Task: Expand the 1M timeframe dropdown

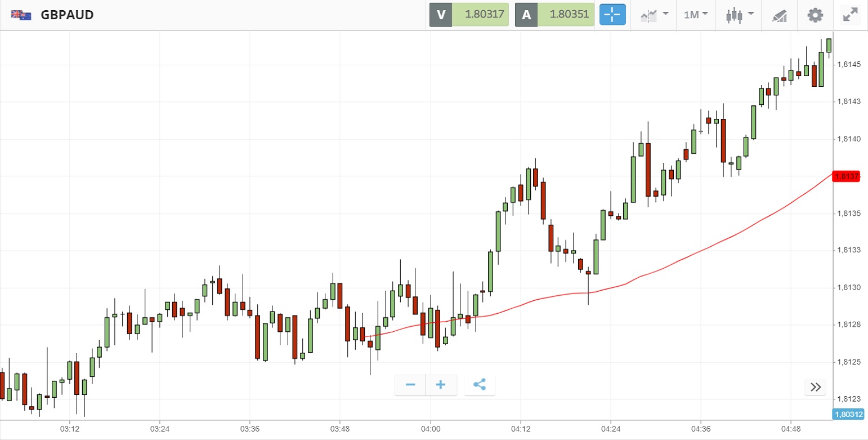Action: tap(696, 15)
